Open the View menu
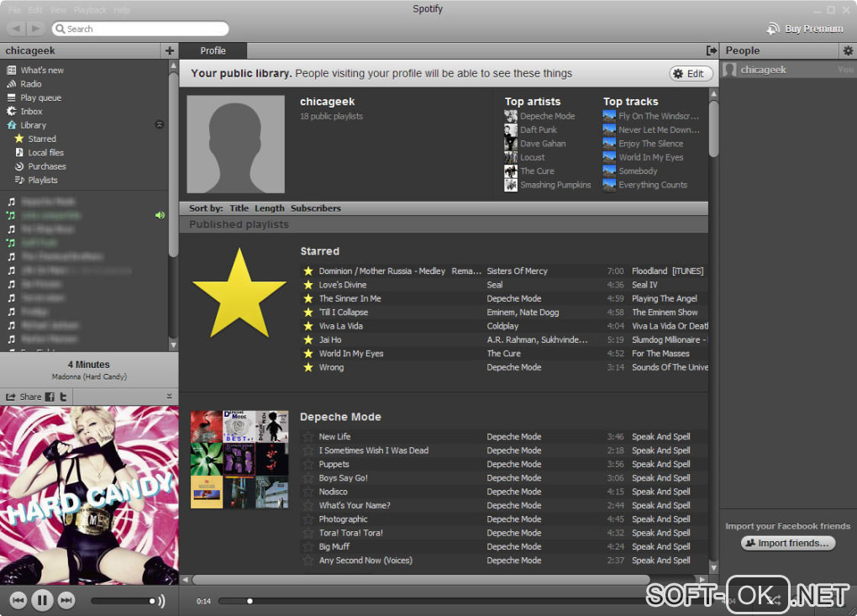The width and height of the screenshot is (857, 616). click(58, 10)
